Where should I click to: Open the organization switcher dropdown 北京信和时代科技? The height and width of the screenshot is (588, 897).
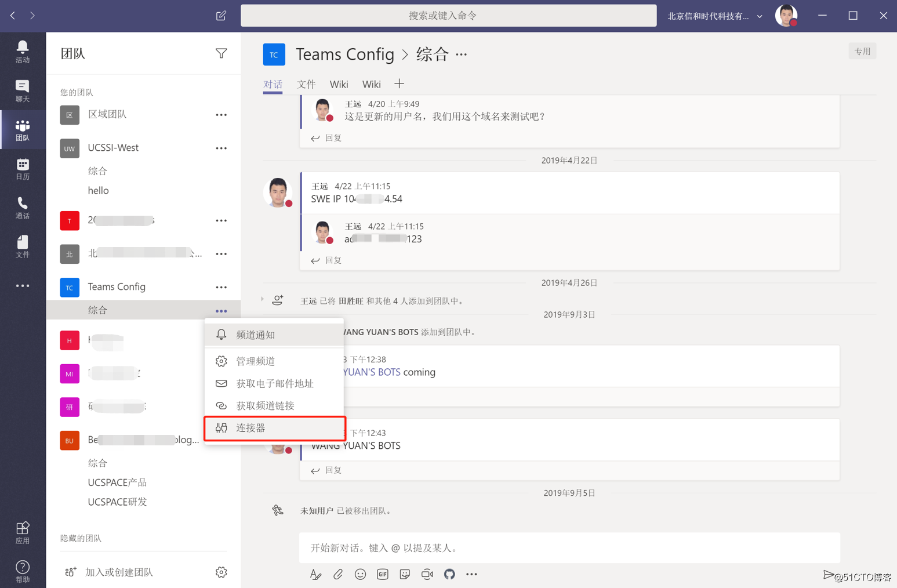click(714, 16)
